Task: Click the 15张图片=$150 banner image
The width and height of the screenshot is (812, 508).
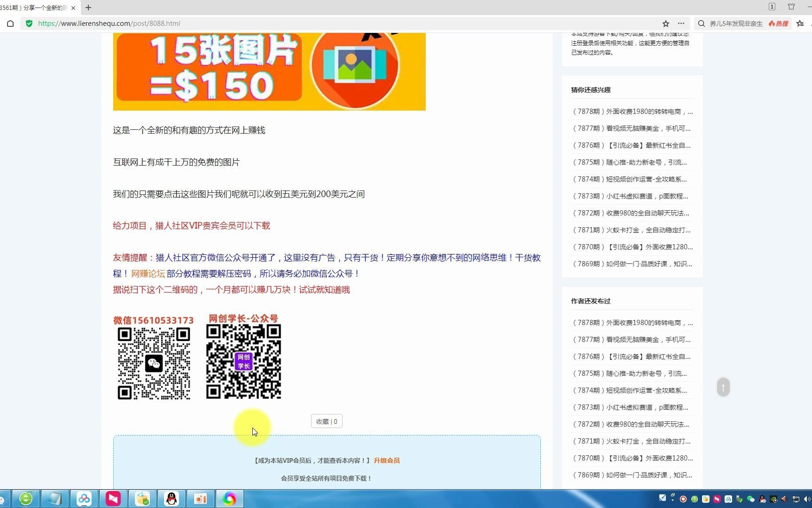Action: point(269,71)
